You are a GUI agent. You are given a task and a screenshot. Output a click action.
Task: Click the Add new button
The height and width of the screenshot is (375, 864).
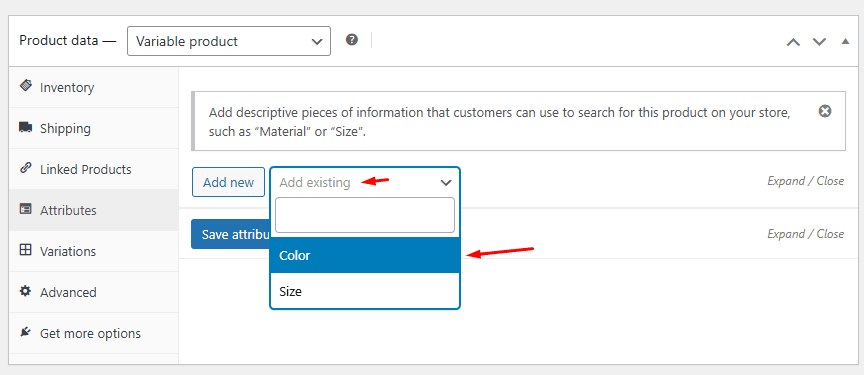click(228, 182)
